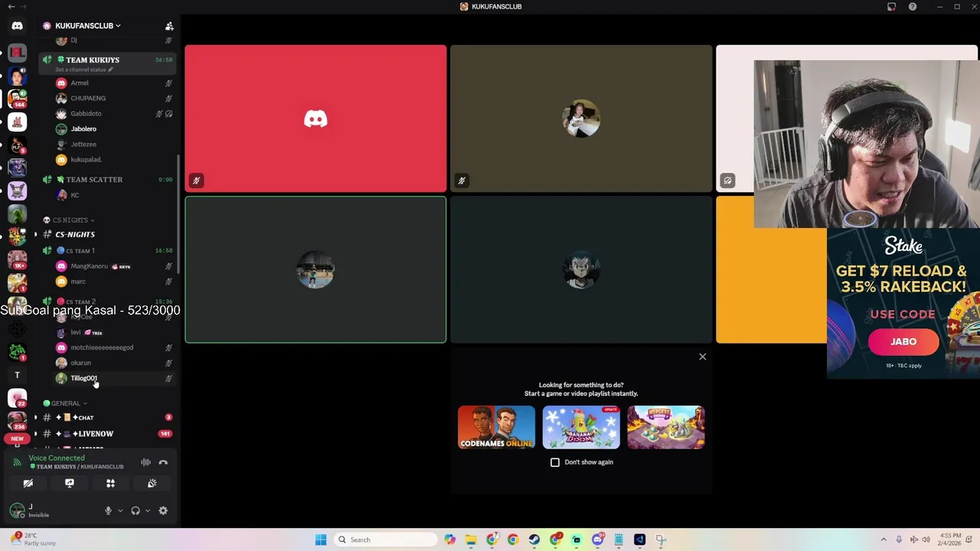Image resolution: width=980 pixels, height=551 pixels.
Task: Expand threads arrow beside CS-NIGHTS channel
Action: click(35, 234)
